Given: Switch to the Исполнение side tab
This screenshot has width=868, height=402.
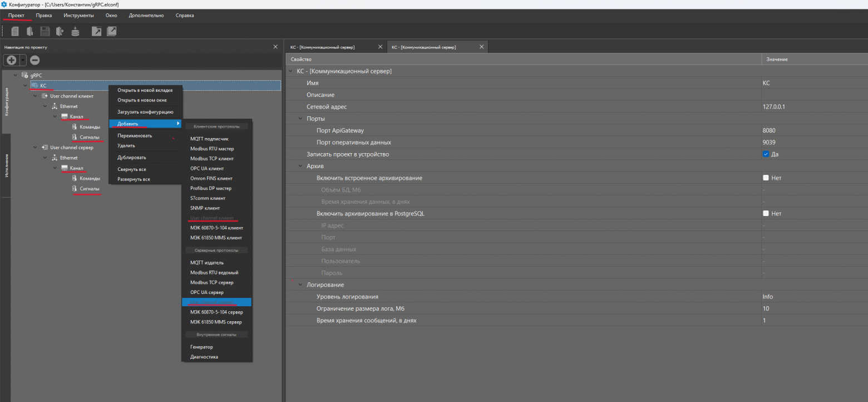Looking at the screenshot, I should pos(6,165).
